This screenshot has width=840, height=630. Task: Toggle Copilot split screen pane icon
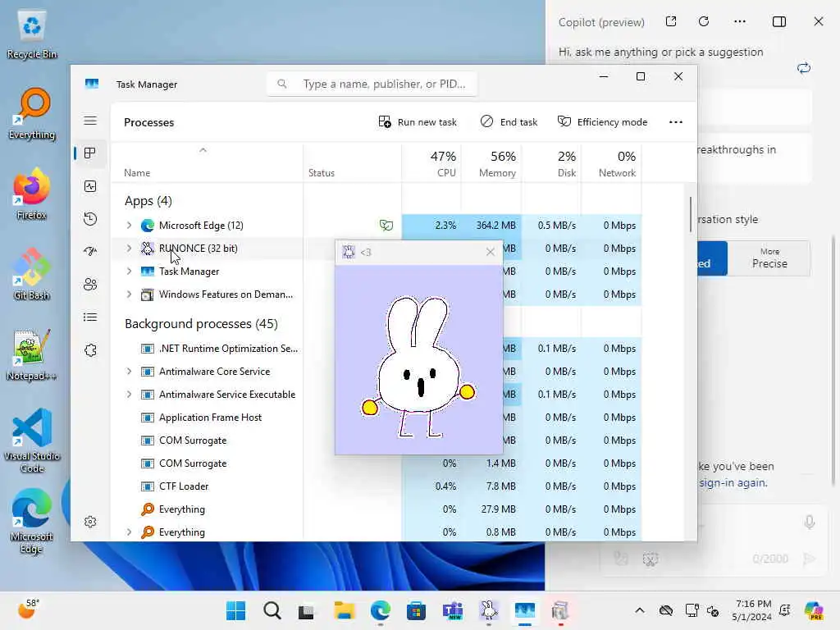coord(779,21)
